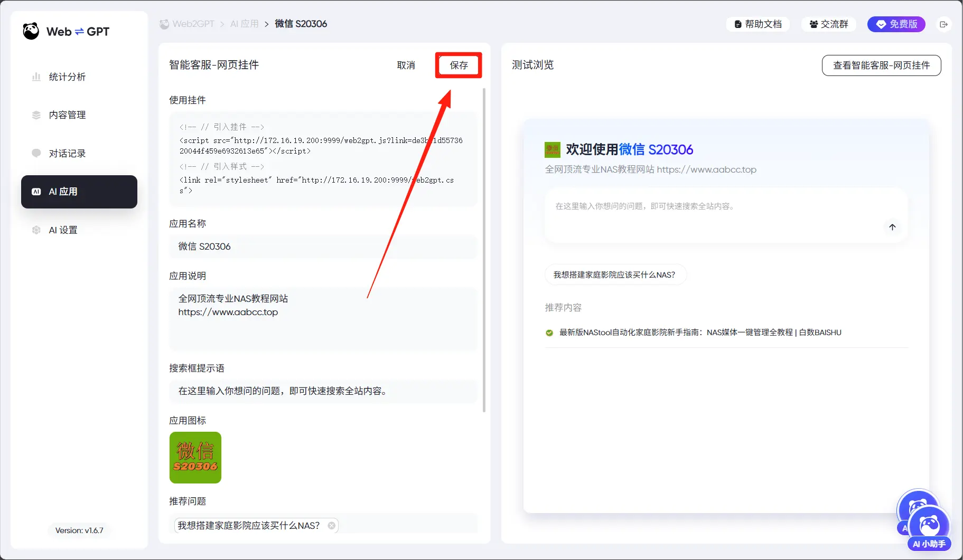Click the 应用名称 input field
The height and width of the screenshot is (560, 963).
click(323, 246)
